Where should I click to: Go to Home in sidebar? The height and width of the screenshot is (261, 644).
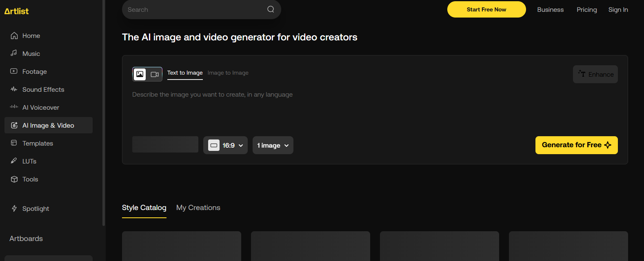[x=49, y=35]
